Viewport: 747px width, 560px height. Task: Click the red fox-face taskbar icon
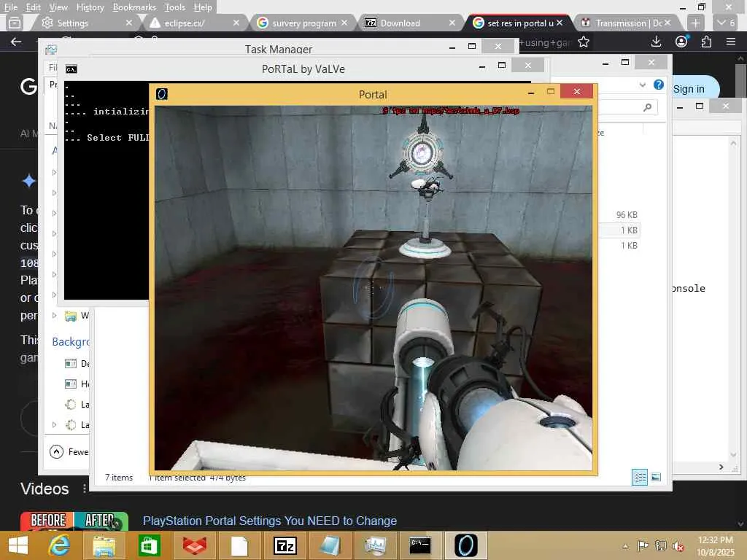tap(194, 545)
